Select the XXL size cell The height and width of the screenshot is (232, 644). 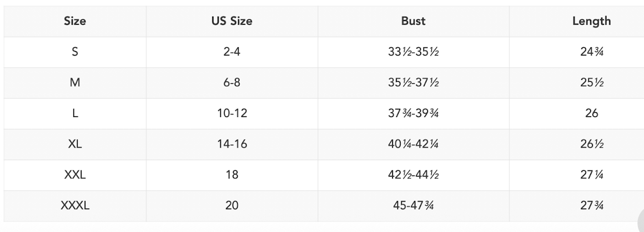point(75,175)
